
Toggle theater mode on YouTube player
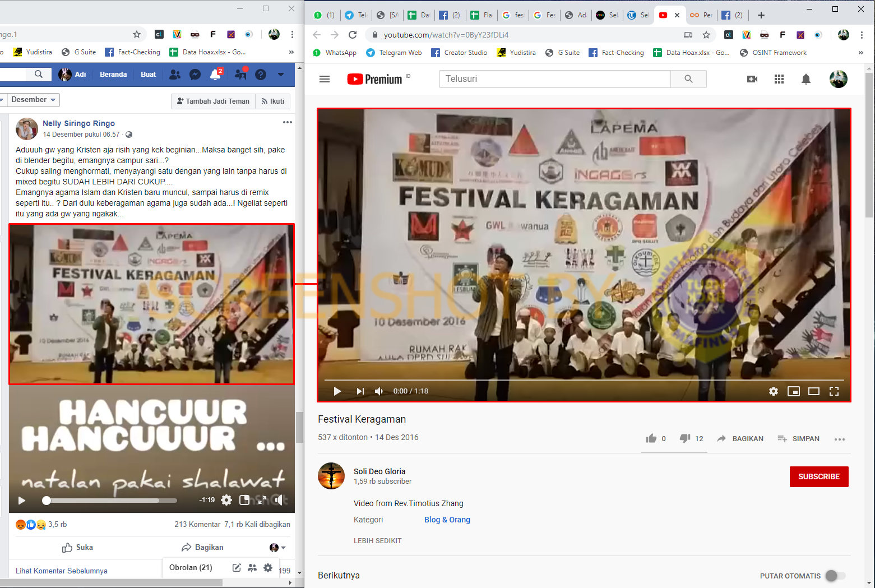[813, 391]
